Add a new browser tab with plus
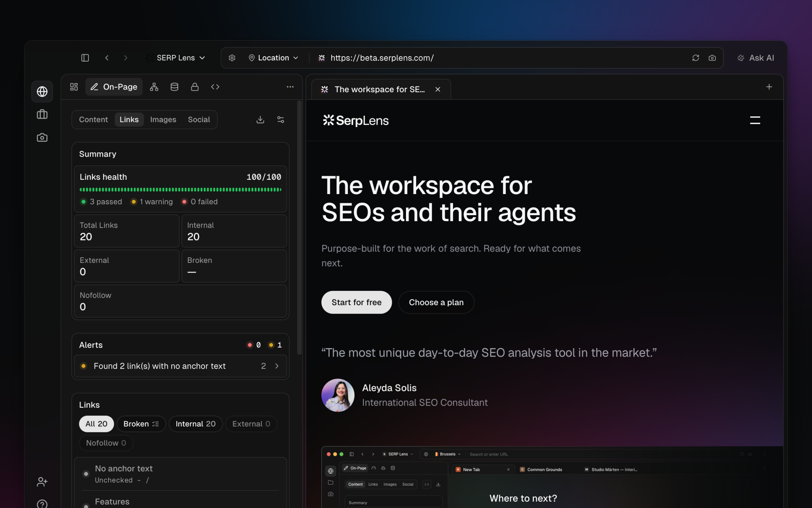The width and height of the screenshot is (812, 508). [x=769, y=87]
